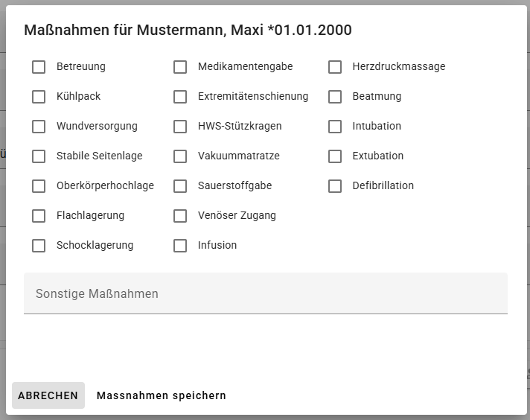The width and height of the screenshot is (530, 420).
Task: Check the Betreuung checkbox
Action: (x=39, y=67)
